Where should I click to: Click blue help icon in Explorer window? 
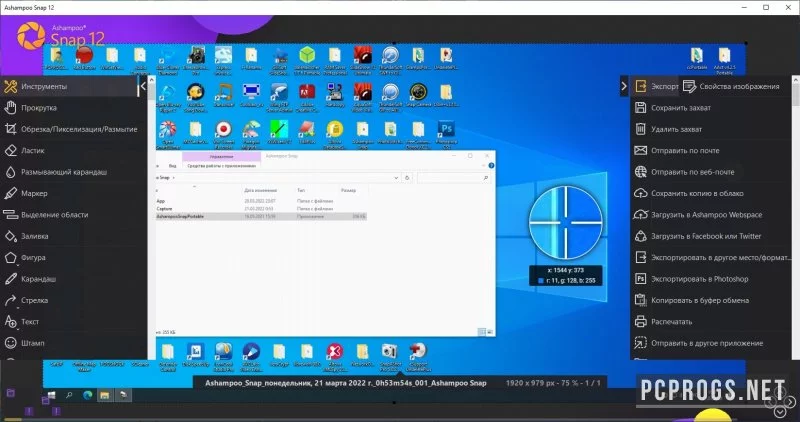tap(491, 166)
